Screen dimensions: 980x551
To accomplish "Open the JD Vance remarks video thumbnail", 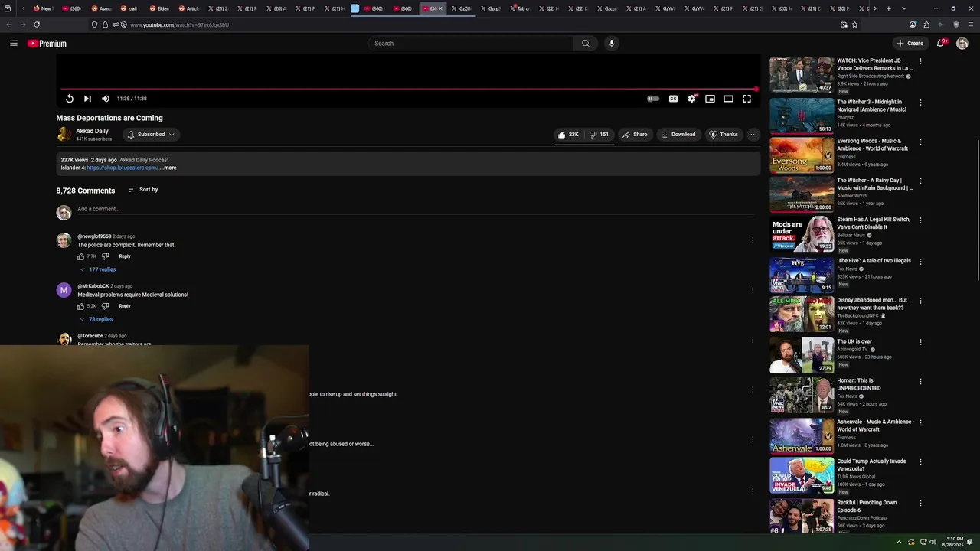I will click(x=802, y=75).
